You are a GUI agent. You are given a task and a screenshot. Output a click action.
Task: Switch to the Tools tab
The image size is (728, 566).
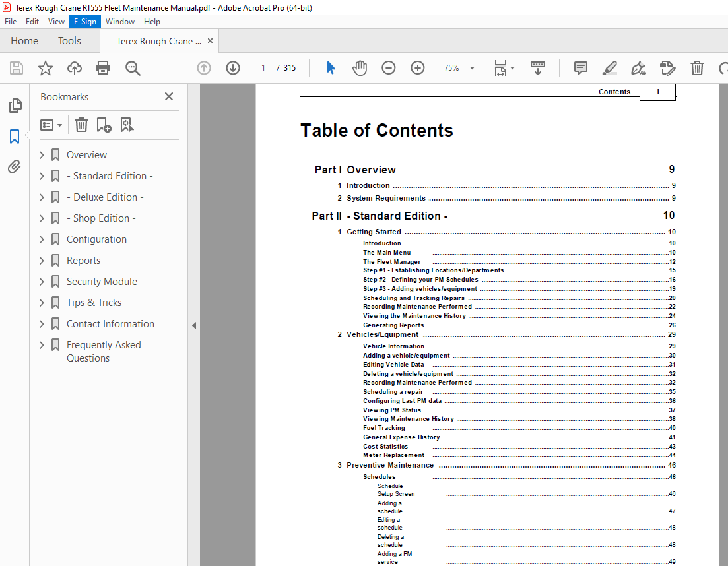(x=69, y=41)
